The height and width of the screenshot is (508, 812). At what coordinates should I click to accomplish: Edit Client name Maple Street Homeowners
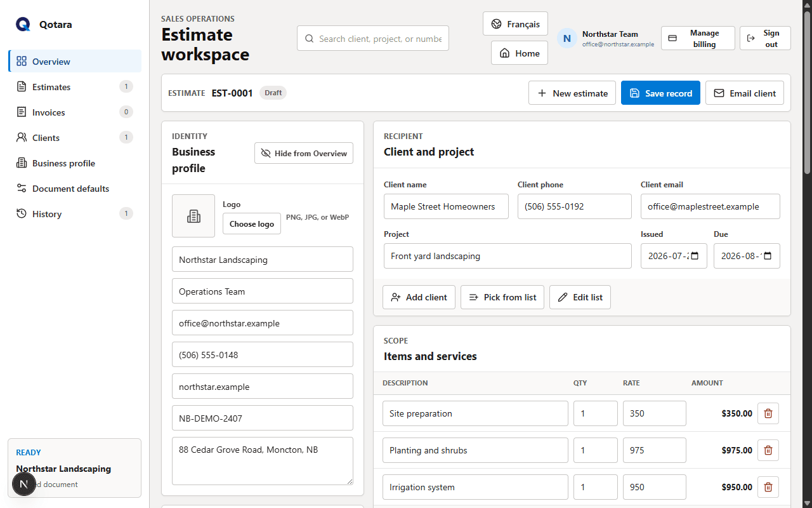(446, 206)
